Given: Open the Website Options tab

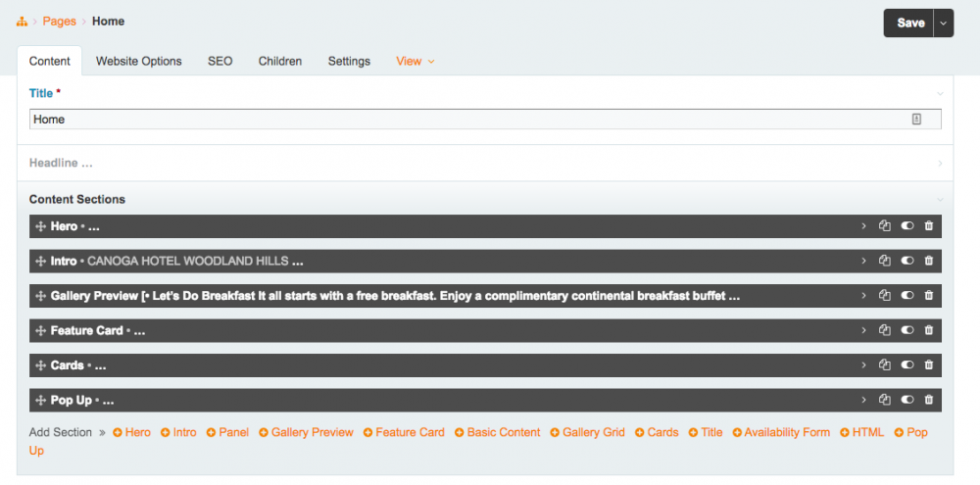Looking at the screenshot, I should pos(138,61).
